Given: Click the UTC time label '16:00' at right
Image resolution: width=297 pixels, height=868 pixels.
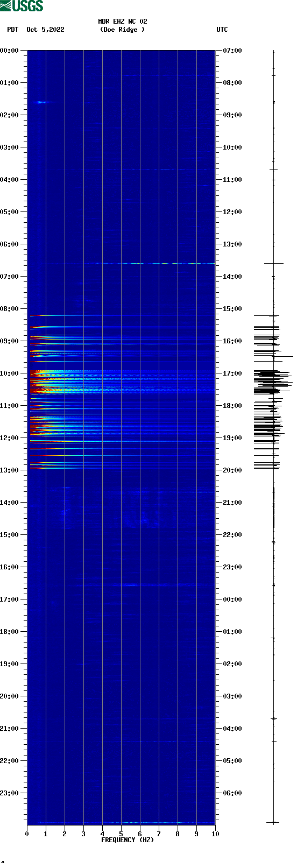Looking at the screenshot, I should [232, 341].
